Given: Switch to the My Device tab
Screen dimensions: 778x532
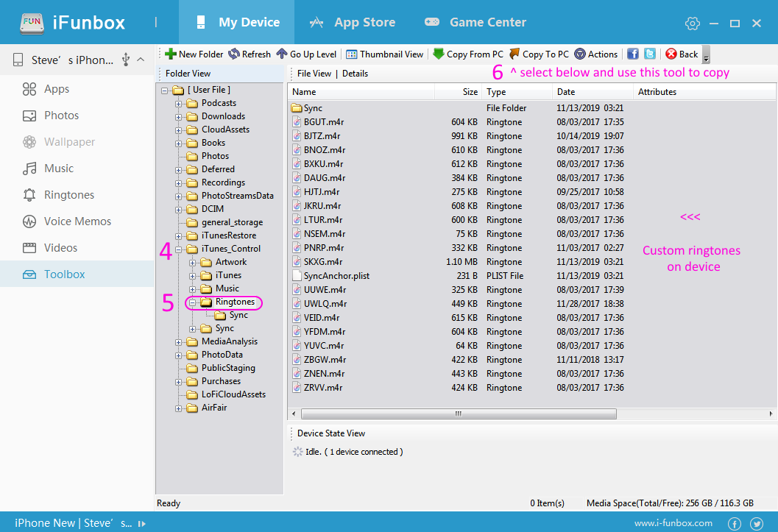Looking at the screenshot, I should point(237,22).
